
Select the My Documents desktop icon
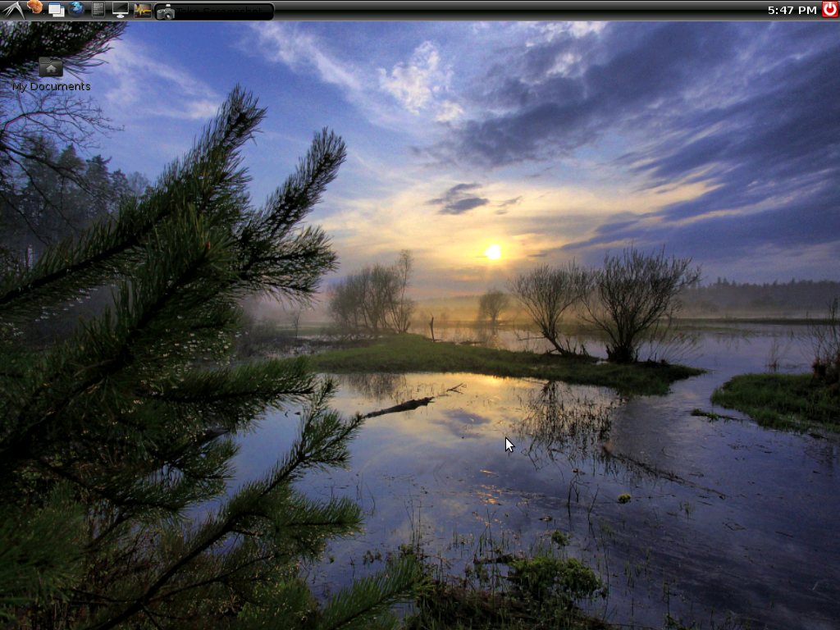point(51,75)
